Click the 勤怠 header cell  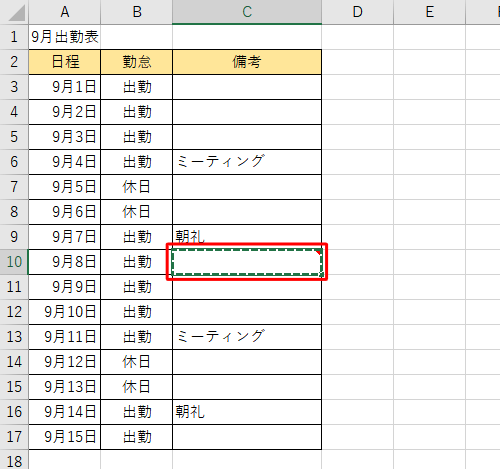[137, 62]
